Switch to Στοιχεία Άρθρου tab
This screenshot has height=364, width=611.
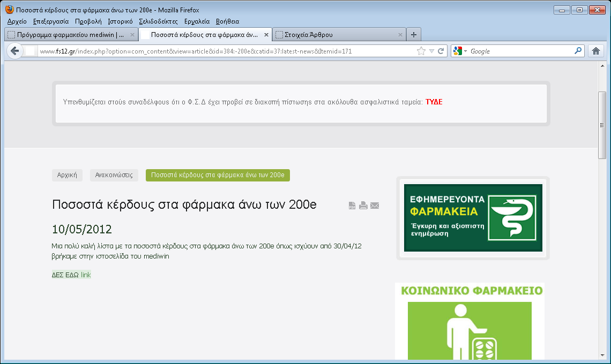pos(338,35)
